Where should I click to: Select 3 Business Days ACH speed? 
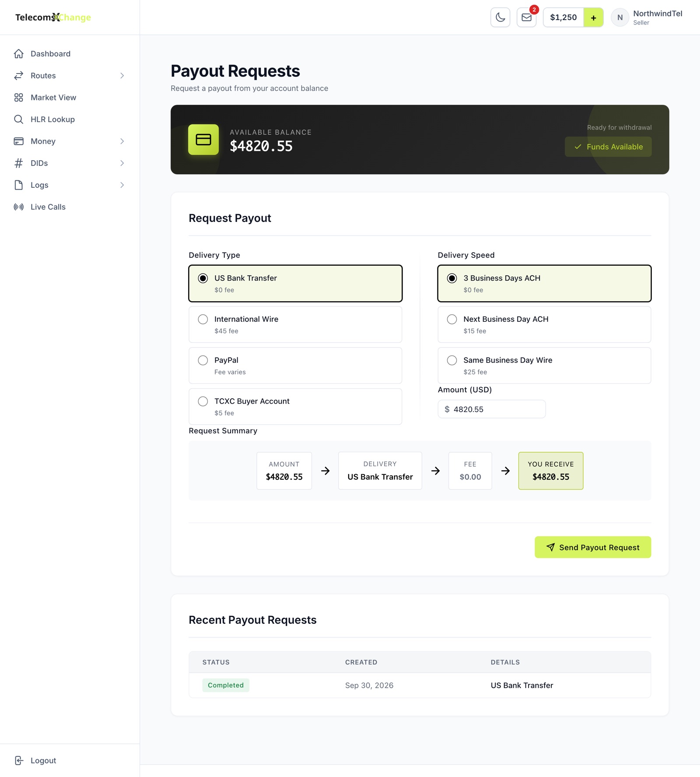(544, 283)
